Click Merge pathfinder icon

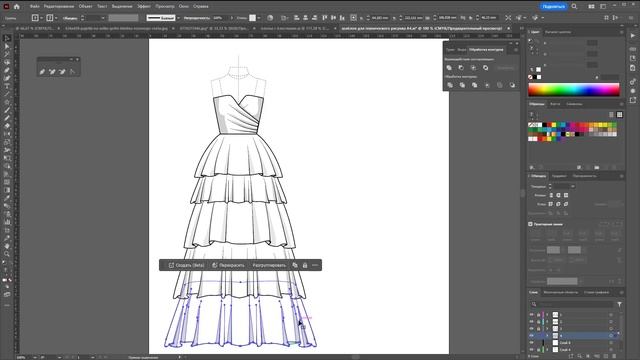[474, 85]
